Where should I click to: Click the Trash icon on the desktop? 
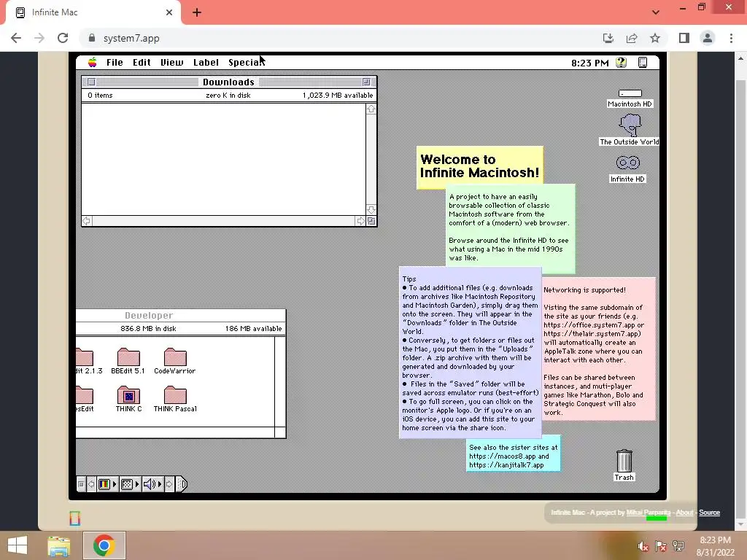point(624,461)
